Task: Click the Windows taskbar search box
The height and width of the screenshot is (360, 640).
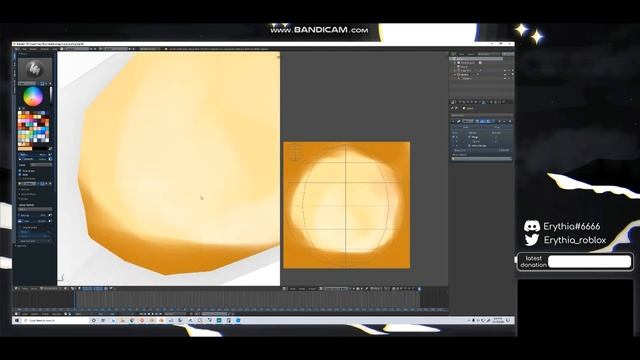Action: (55, 320)
